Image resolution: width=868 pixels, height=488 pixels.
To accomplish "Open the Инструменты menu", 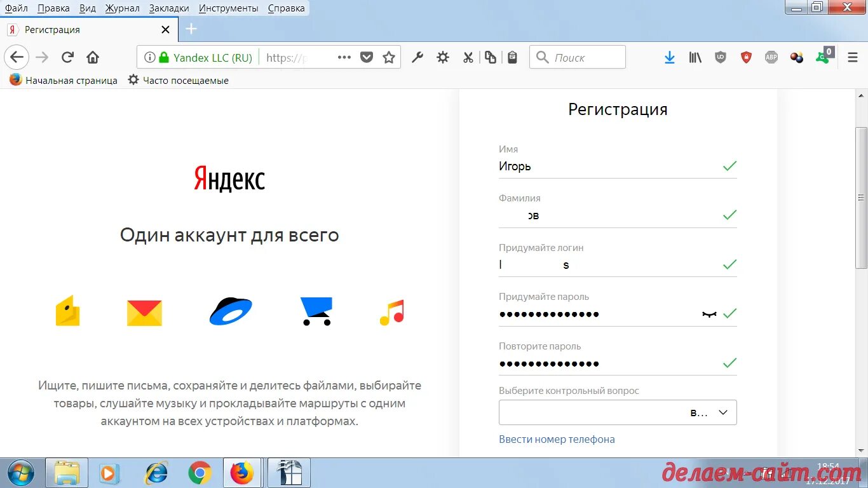I will (x=228, y=8).
